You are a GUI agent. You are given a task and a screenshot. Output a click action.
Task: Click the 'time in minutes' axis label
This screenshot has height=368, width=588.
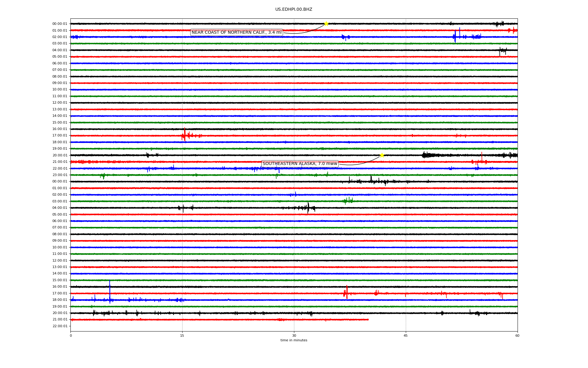click(x=294, y=340)
